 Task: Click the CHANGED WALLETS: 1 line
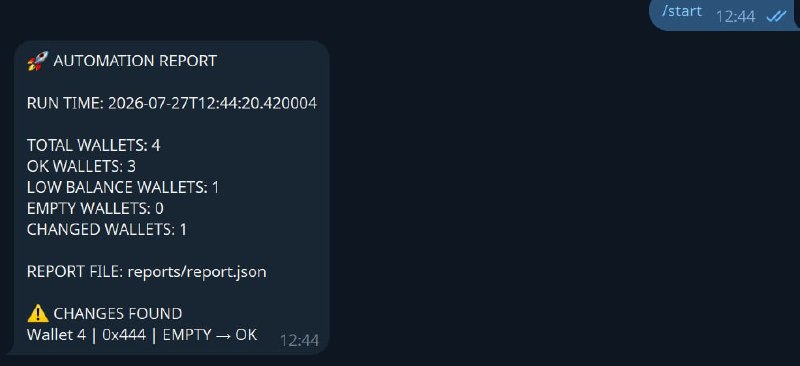[107, 229]
